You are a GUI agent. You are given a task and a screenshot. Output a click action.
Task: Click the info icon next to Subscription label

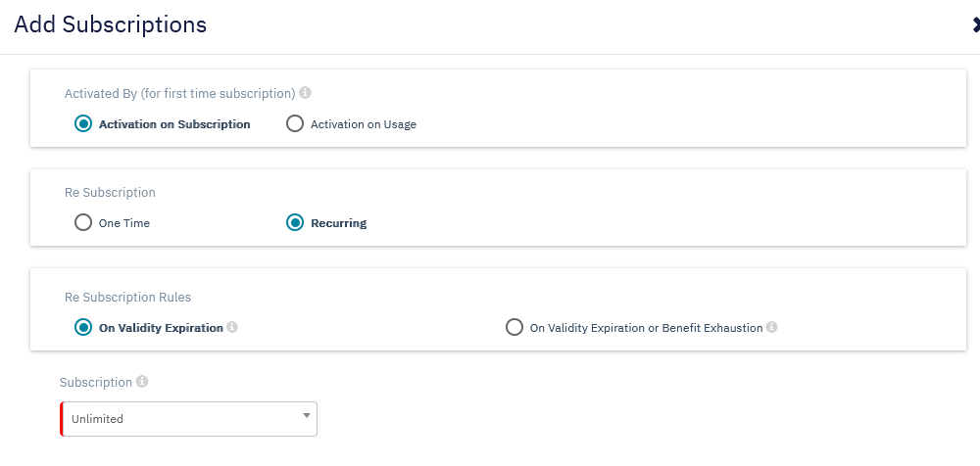click(x=142, y=382)
